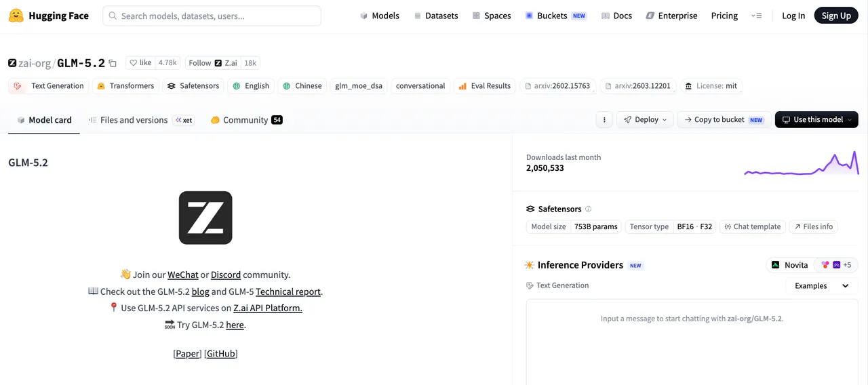Open the WeChat community link

point(183,275)
